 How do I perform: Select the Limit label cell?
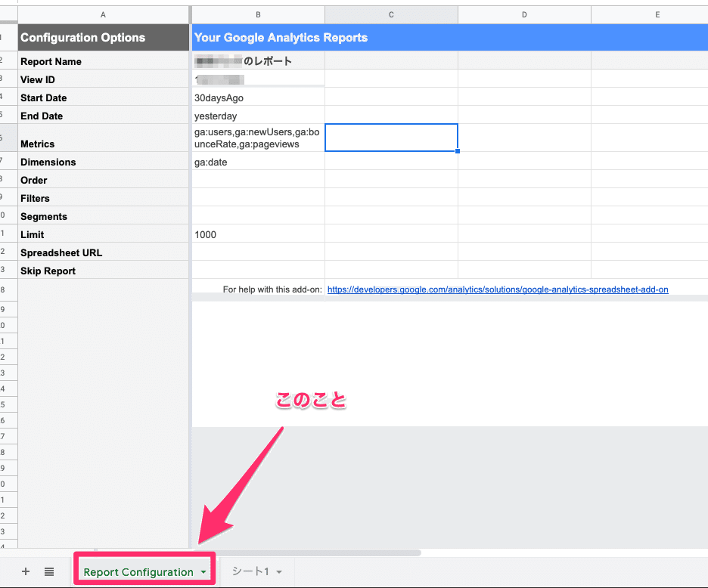click(104, 234)
